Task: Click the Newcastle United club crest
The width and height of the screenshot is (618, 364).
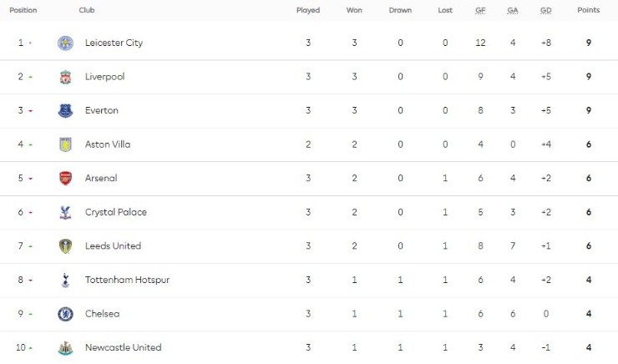Action: [65, 348]
